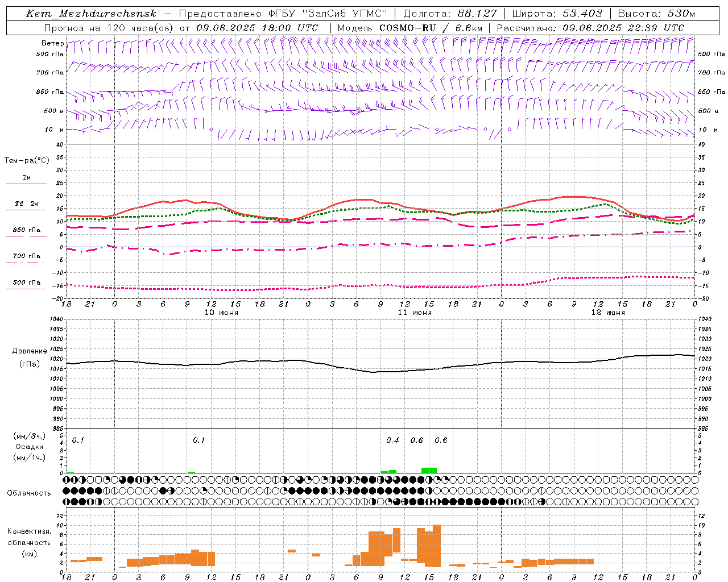Click the dotted swatch under temperature '500 гПа' legend
Viewport: 728px width, 582px height.
point(26,289)
